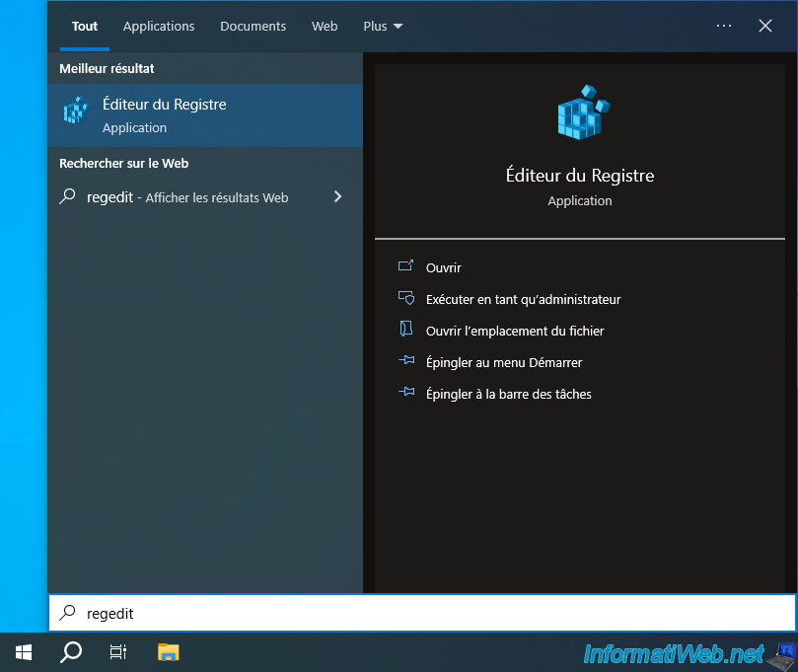Switch to the Applications tab
This screenshot has height=672, width=798.
click(159, 27)
